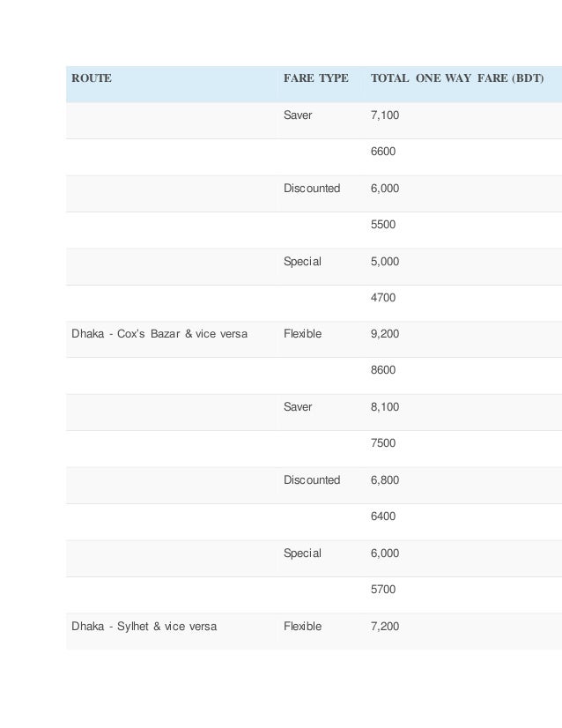The height and width of the screenshot is (728, 562).
Task: Click the 8600 fare value
Action: 383,370
